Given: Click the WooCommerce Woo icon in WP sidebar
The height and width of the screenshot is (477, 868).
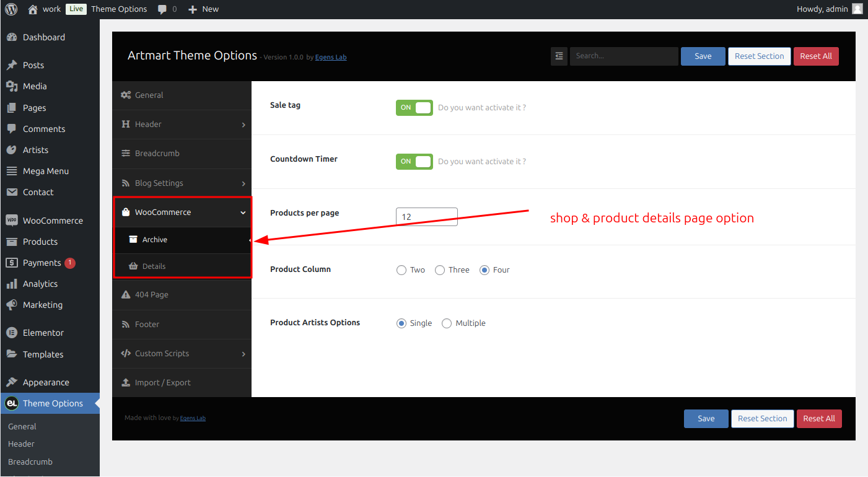Looking at the screenshot, I should [12, 221].
